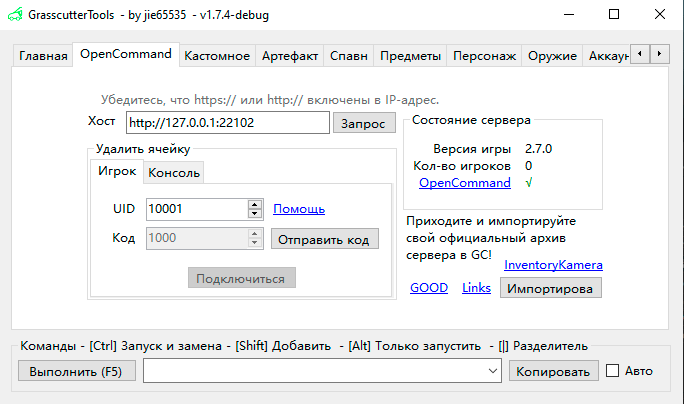The image size is (684, 404).
Task: Click the Копировать button
Action: tap(553, 371)
